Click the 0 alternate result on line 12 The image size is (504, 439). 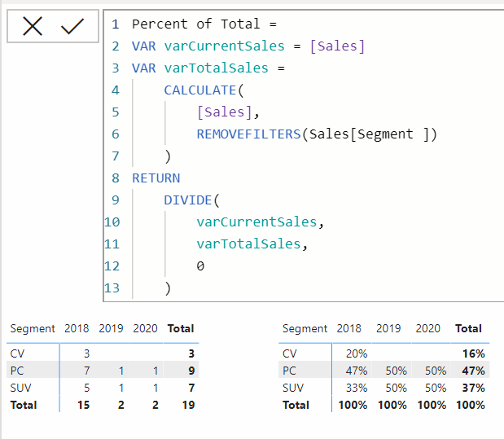pos(200,266)
